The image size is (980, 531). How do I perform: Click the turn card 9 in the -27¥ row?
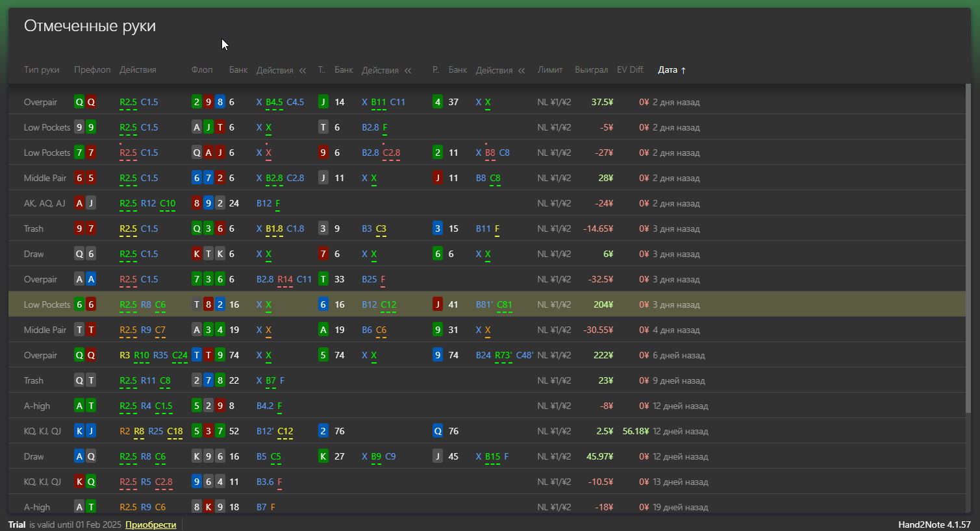323,153
